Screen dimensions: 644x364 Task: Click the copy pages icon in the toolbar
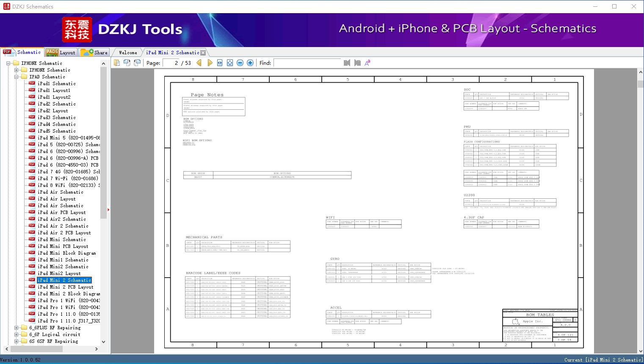pos(117,63)
